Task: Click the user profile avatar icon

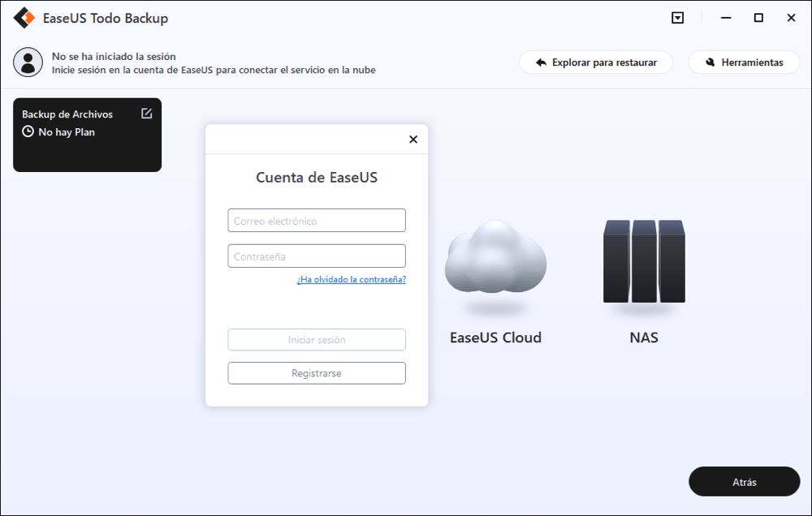Action: coord(28,62)
